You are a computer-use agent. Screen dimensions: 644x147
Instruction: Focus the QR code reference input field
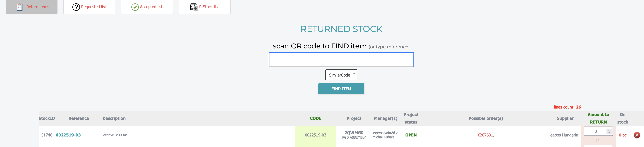(341, 60)
